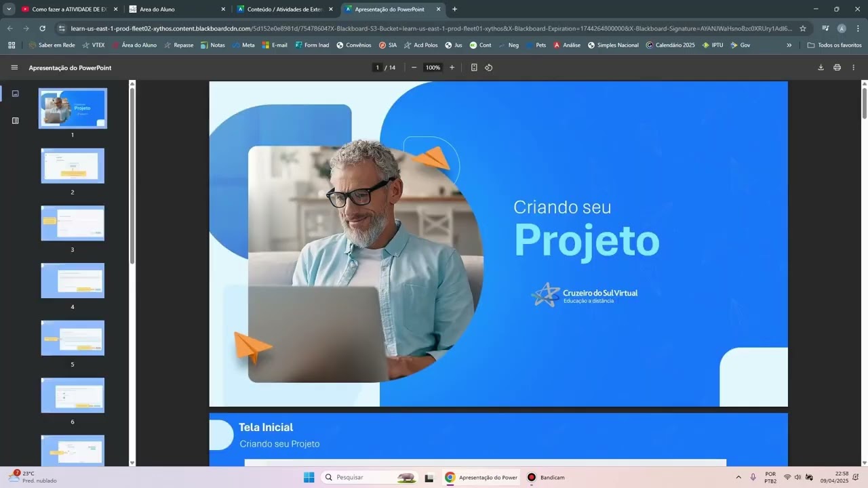Click the page number input field
The width and height of the screenshot is (868, 488).
(x=378, y=68)
